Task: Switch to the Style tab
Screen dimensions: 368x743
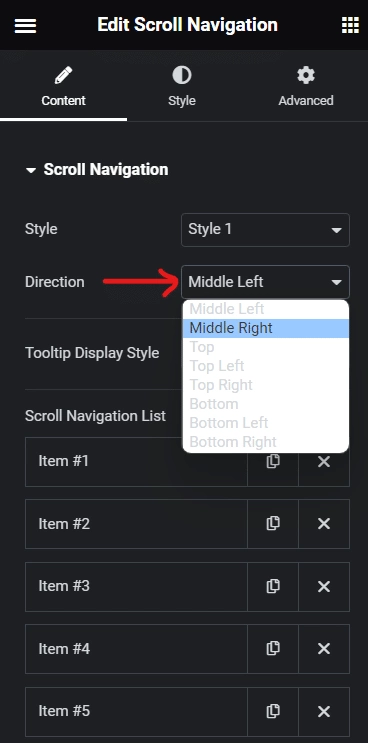Action: [182, 87]
